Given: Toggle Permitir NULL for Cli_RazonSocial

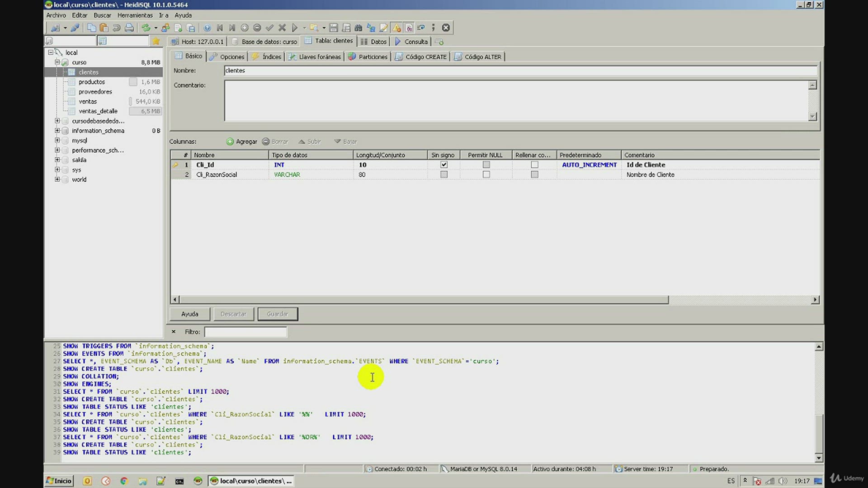Looking at the screenshot, I should (x=486, y=174).
